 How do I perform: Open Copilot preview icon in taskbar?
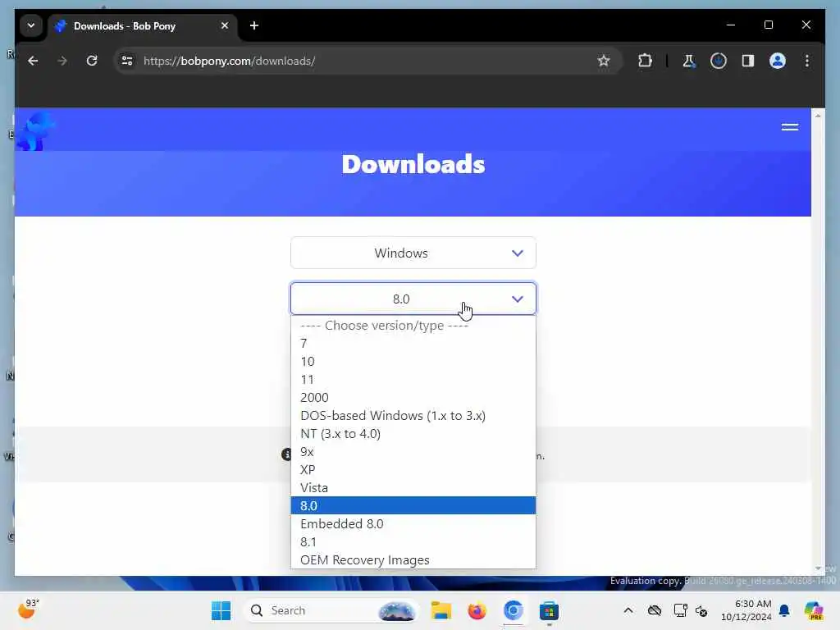[x=813, y=610]
